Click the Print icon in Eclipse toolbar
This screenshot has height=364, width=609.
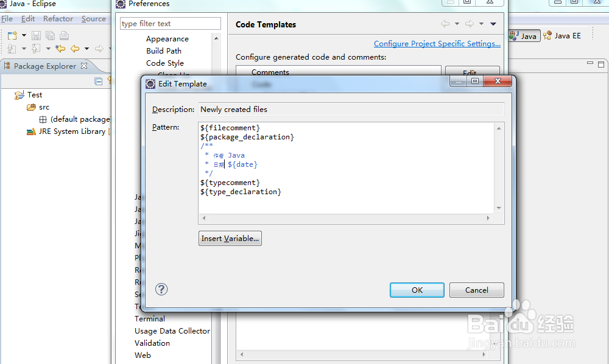pos(65,35)
